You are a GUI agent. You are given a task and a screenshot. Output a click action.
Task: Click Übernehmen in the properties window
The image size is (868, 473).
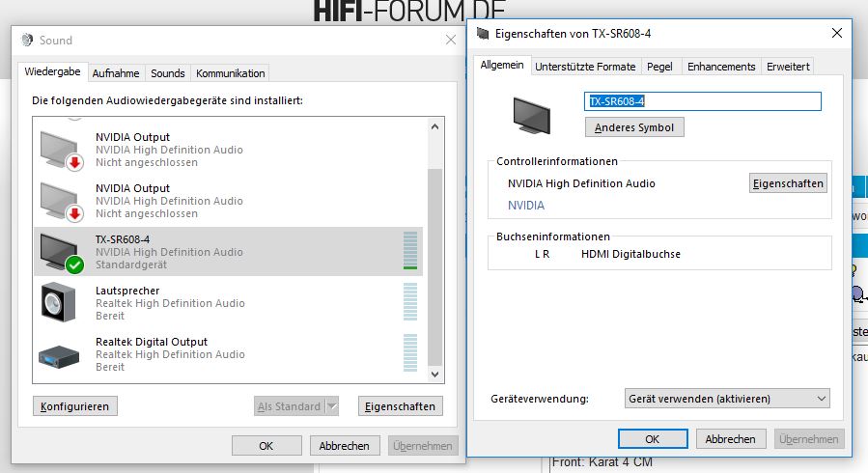(x=809, y=439)
